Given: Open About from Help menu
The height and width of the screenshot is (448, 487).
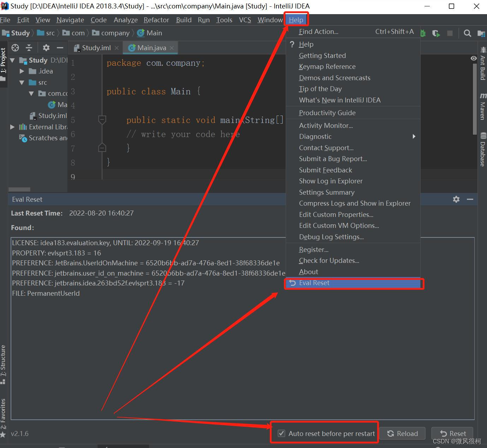Looking at the screenshot, I should [353, 272].
